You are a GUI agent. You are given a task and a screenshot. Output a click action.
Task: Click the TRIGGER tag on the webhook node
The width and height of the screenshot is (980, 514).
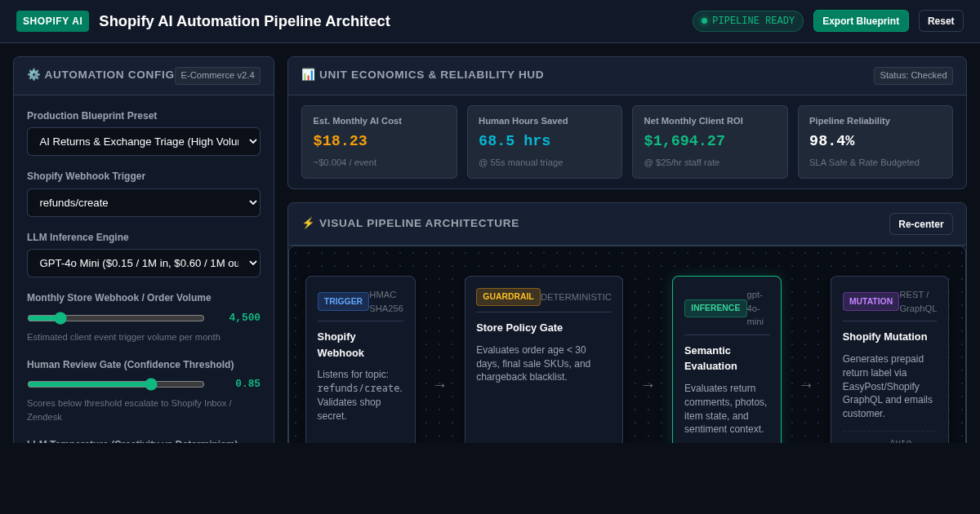(x=343, y=301)
